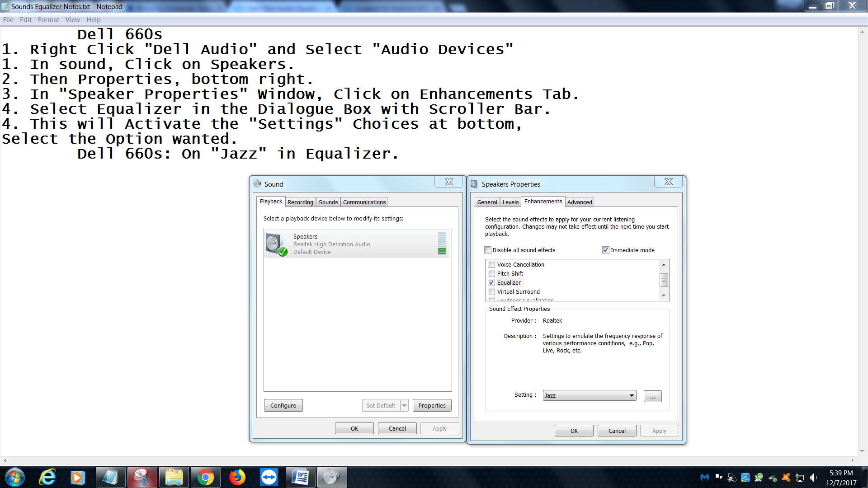Enable the Virtual Surround effect
Screen dimensions: 868x488
click(x=491, y=291)
